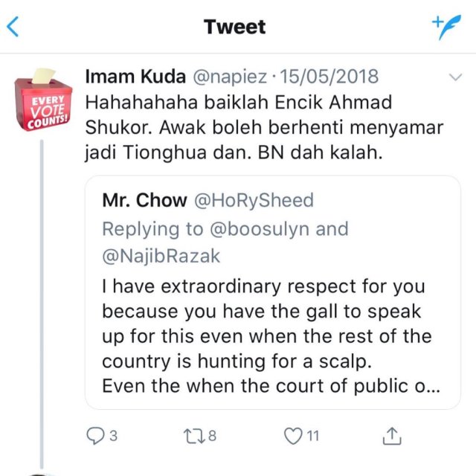Retweet the Imam Kuda tweet
The height and width of the screenshot is (476, 476).
tap(193, 436)
